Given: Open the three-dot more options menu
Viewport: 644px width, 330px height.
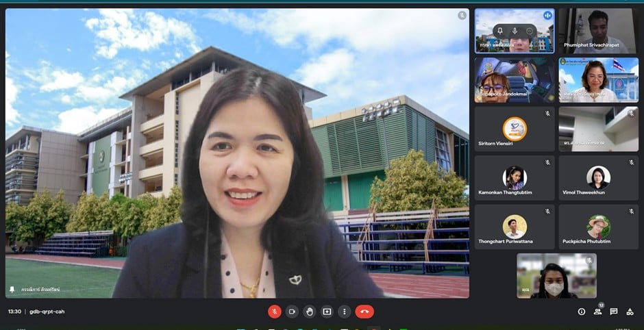Looking at the screenshot, I should click(344, 312).
